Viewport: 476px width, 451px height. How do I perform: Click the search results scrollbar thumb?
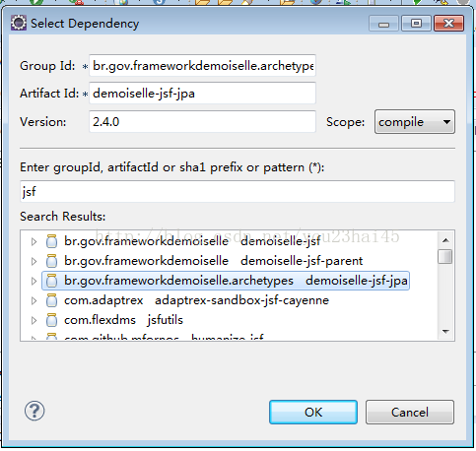coord(445,257)
